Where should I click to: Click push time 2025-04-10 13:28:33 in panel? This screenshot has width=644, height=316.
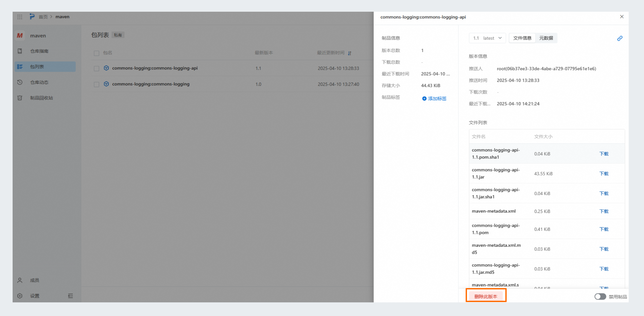coord(518,80)
